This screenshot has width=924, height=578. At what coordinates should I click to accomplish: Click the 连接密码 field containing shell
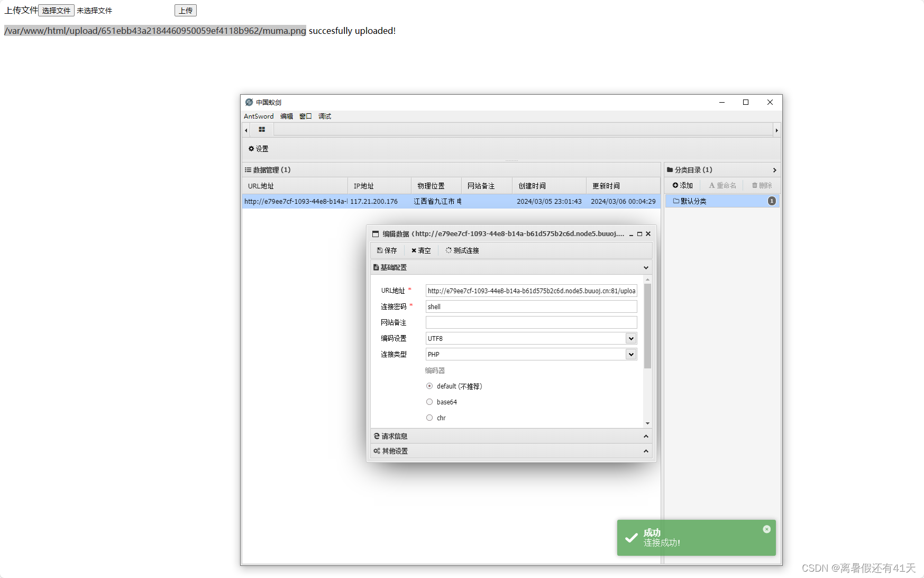[531, 306]
